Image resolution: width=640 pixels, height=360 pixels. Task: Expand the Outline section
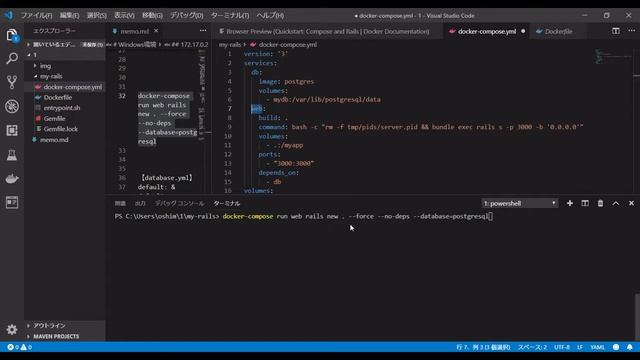coord(64,325)
